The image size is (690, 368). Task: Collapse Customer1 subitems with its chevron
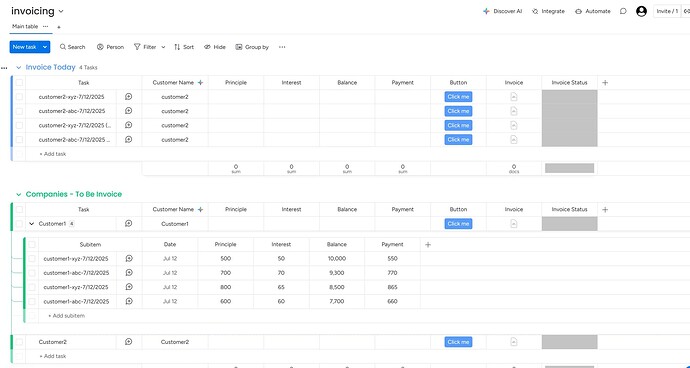(32, 224)
